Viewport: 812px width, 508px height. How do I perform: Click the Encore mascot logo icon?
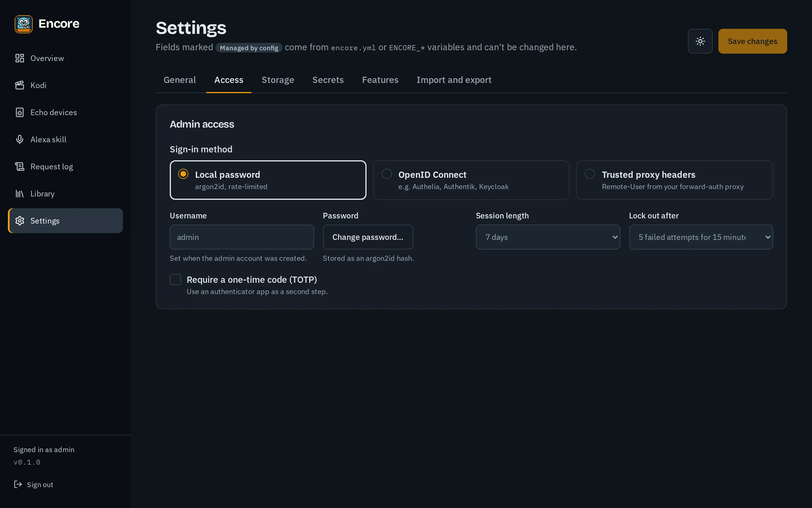23,24
